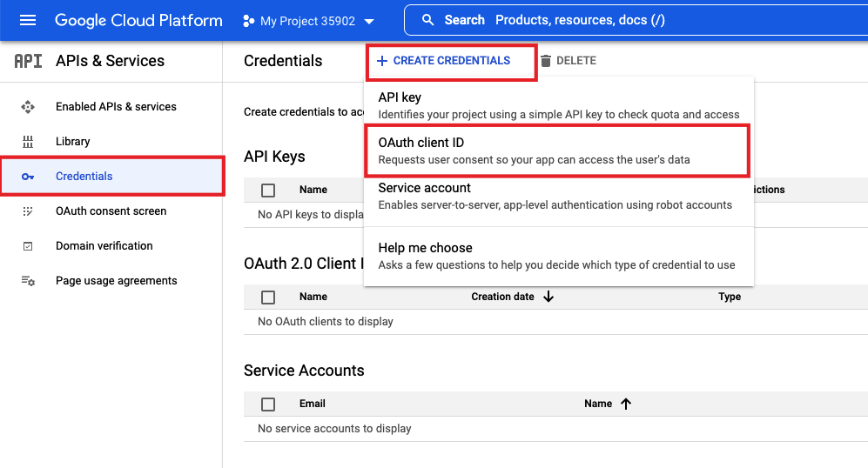Click the Domain verification icon
The image size is (868, 468).
tap(28, 246)
